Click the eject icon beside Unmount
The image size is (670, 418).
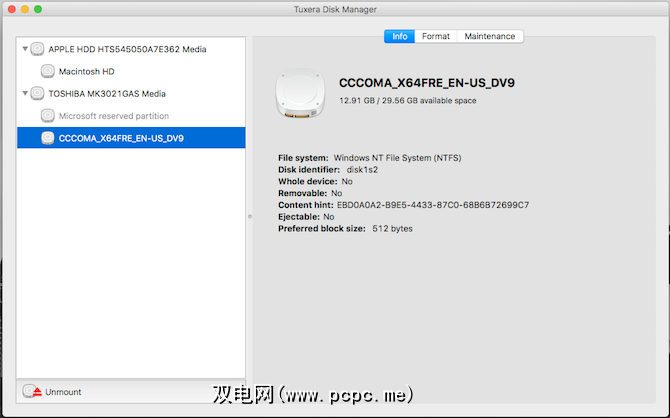pos(32,391)
